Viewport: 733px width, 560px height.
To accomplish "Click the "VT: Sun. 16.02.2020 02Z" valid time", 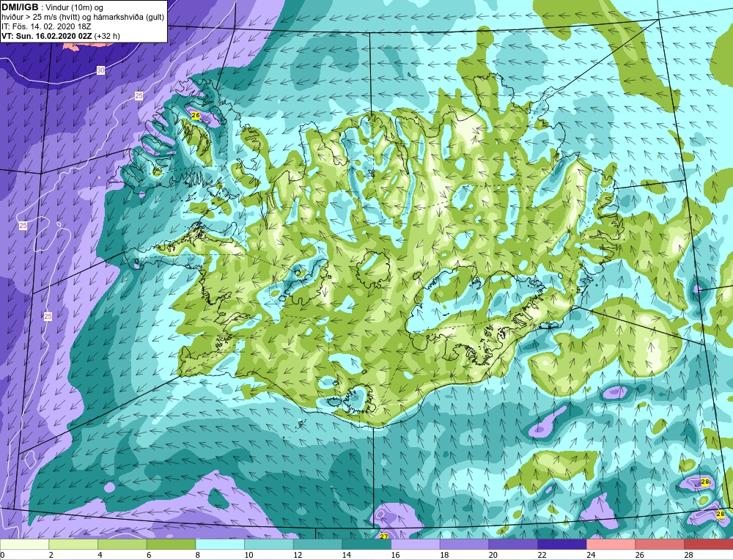I will 47,36.
